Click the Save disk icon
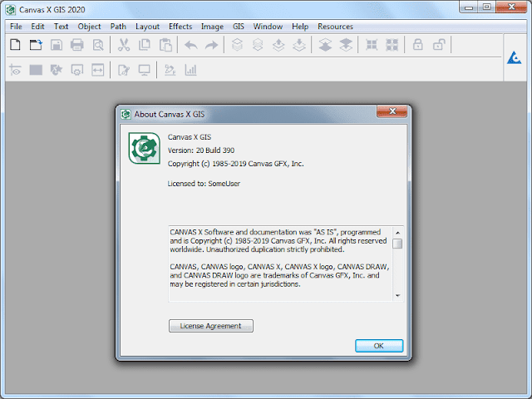This screenshot has width=532, height=399. coord(57,44)
